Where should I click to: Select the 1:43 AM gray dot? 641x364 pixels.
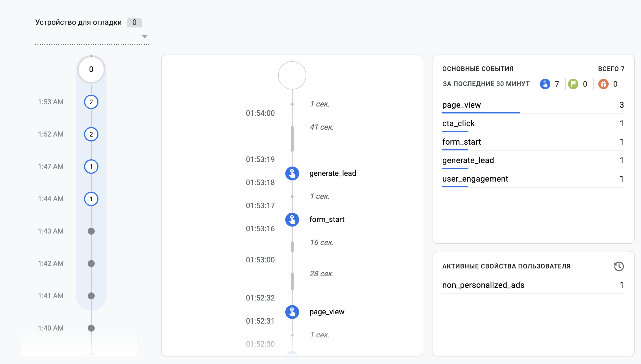point(91,231)
